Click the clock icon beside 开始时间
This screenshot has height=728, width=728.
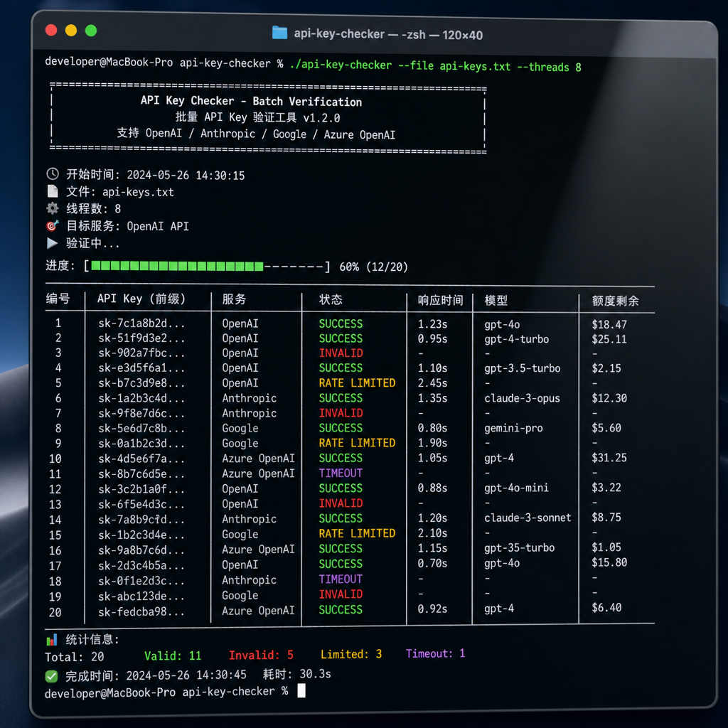click(x=53, y=173)
